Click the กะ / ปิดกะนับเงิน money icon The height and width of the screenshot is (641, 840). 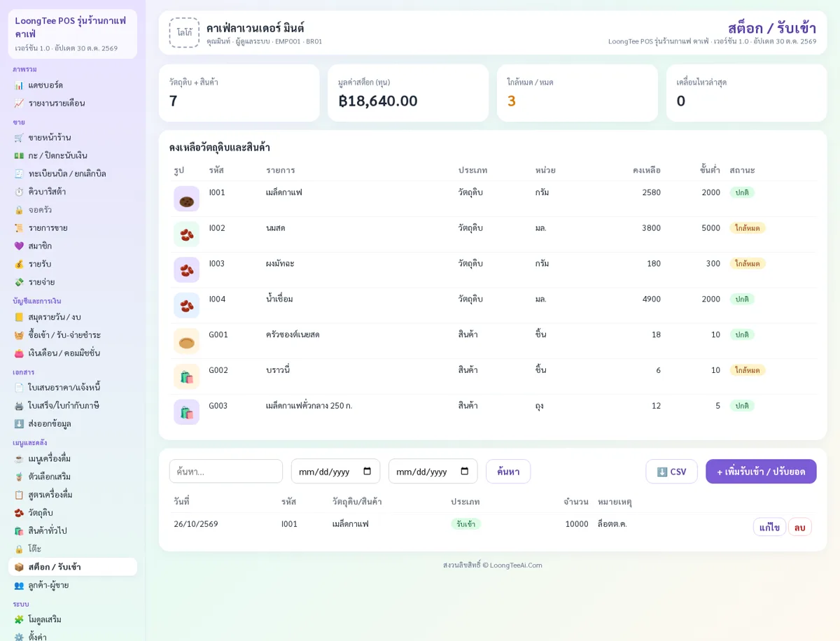[19, 155]
